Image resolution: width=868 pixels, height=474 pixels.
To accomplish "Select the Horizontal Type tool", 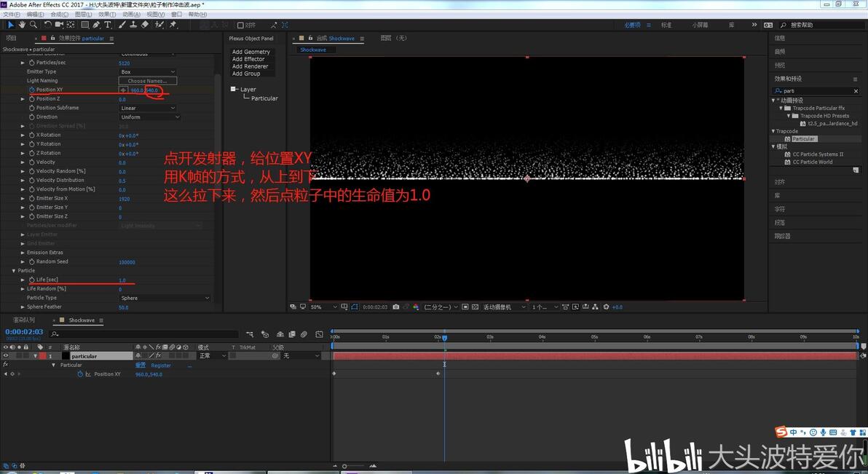I will click(x=107, y=25).
